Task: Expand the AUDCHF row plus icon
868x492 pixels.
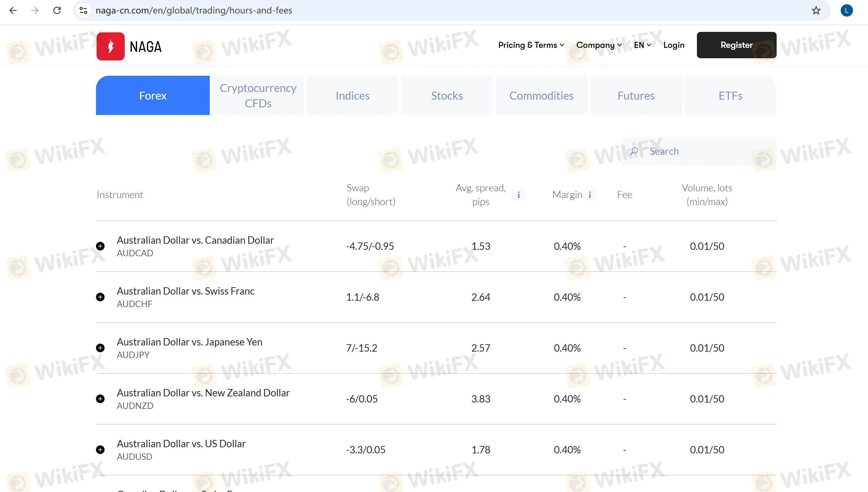Action: click(100, 297)
